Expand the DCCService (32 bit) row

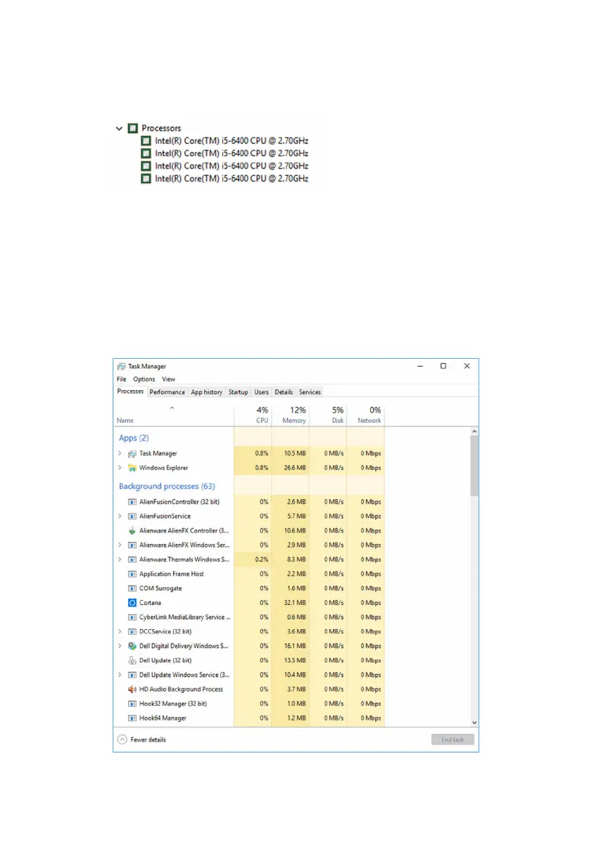tap(120, 632)
